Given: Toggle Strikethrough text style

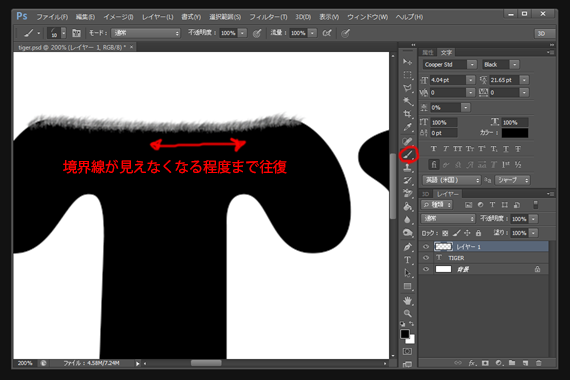Looking at the screenshot, I should pos(518,149).
